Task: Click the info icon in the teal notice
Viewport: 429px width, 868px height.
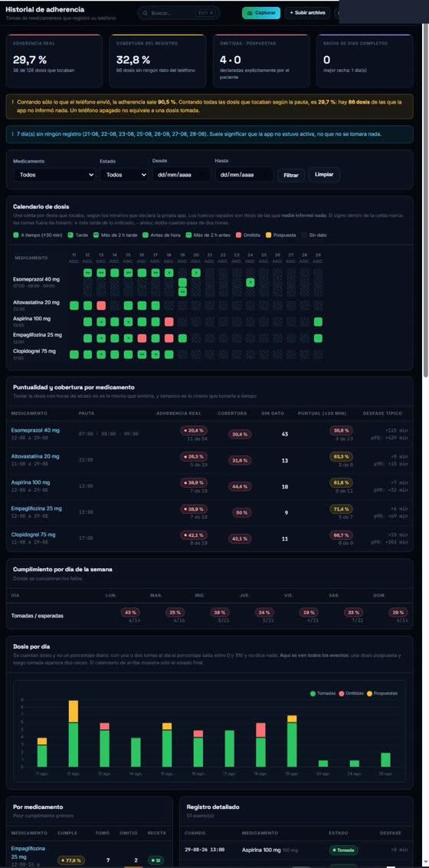Action: pos(13,134)
